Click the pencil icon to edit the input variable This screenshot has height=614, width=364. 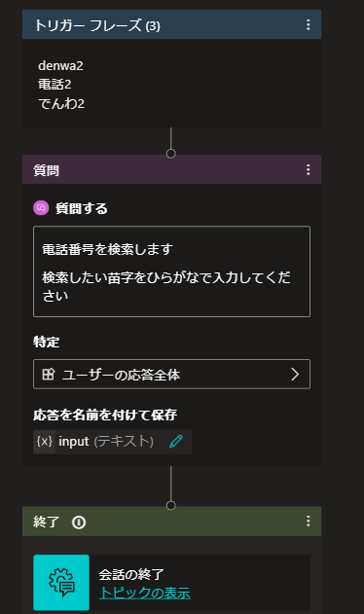176,442
